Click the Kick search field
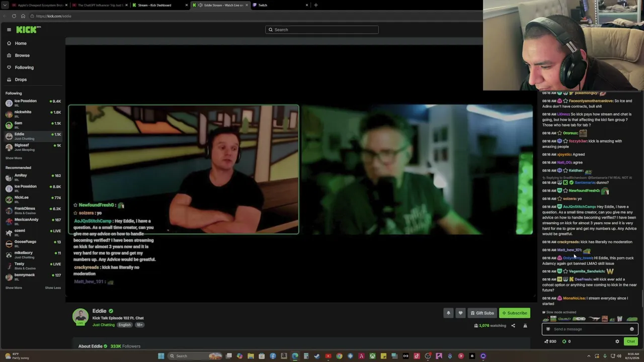Viewport: 644px width, 362px height. pyautogui.click(x=322, y=30)
